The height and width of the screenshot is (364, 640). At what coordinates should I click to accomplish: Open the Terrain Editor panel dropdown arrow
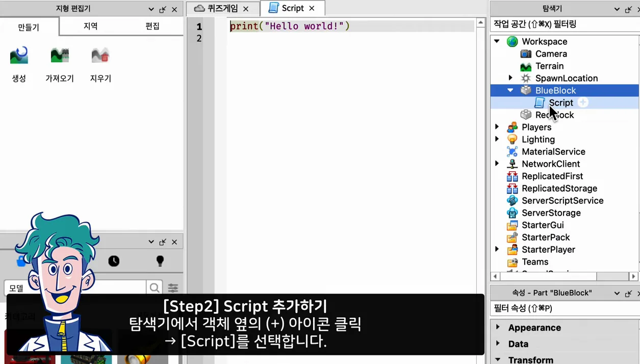pos(151,9)
